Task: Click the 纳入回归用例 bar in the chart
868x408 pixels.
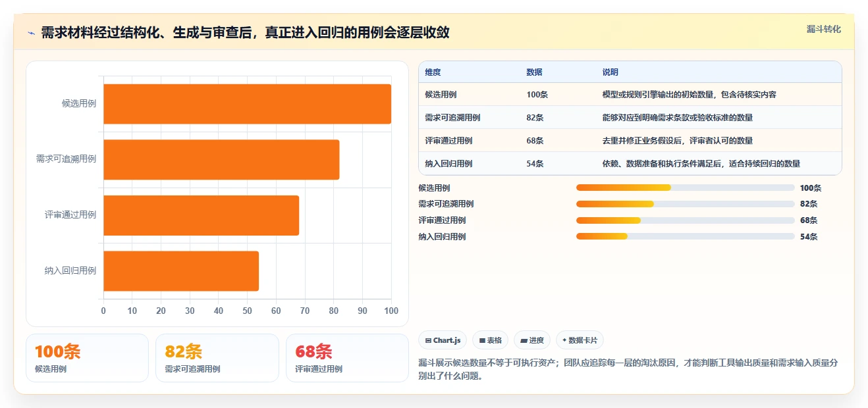Action: pos(181,270)
